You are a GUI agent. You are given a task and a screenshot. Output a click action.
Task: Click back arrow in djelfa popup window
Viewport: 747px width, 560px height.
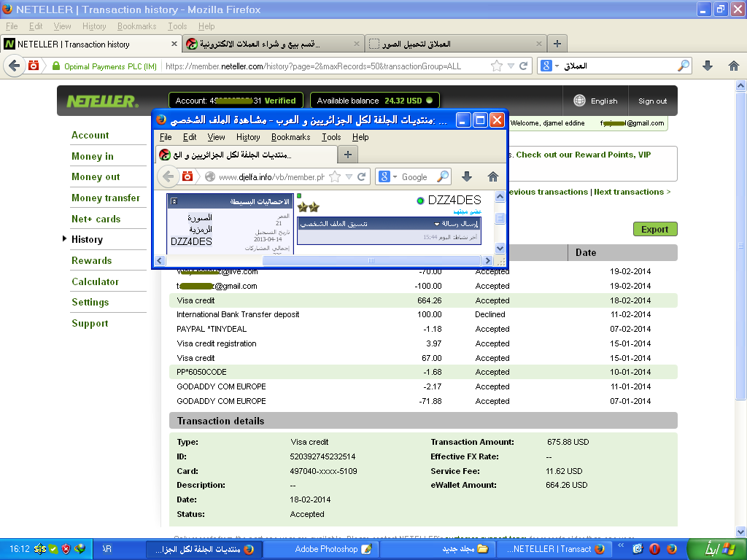169,176
